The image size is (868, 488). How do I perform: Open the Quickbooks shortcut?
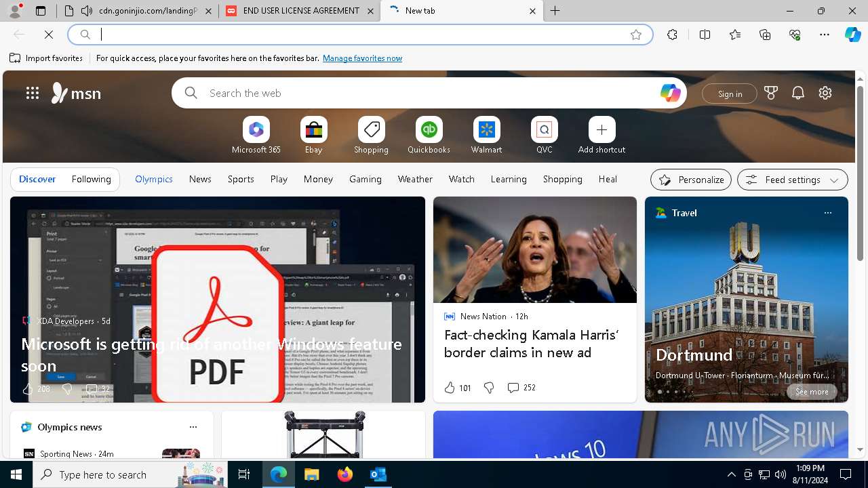click(429, 136)
